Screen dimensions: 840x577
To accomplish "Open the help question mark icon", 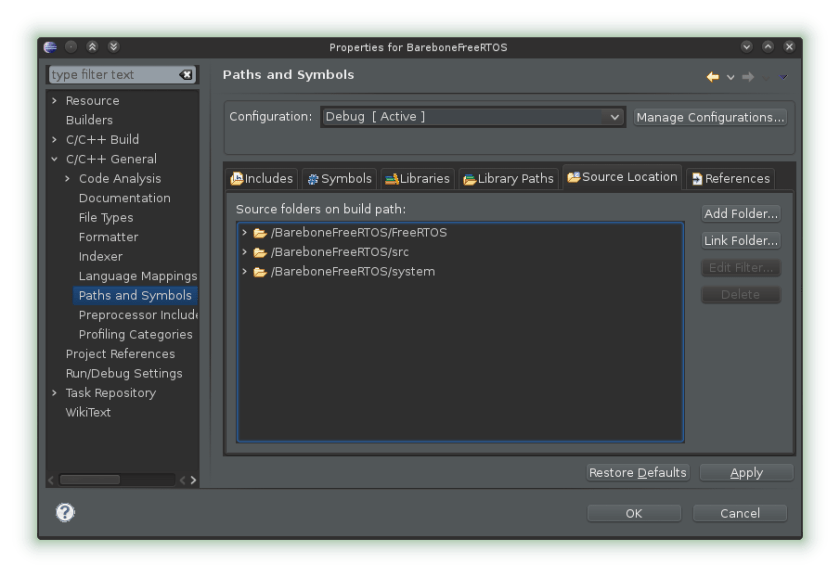I will tap(65, 512).
